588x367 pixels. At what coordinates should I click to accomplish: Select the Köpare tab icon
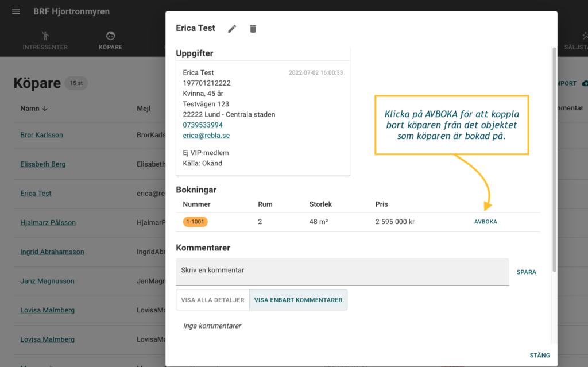(x=110, y=36)
